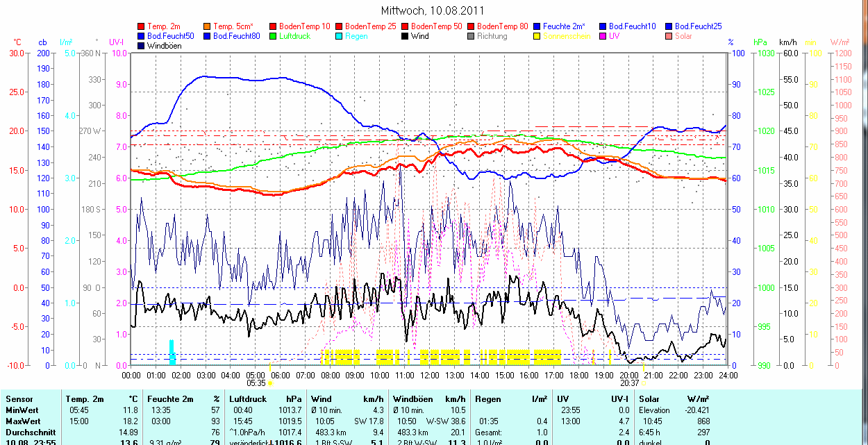This screenshot has width=868, height=445.
Task: Click the 12:00 x-axis time label
Action: (429, 375)
